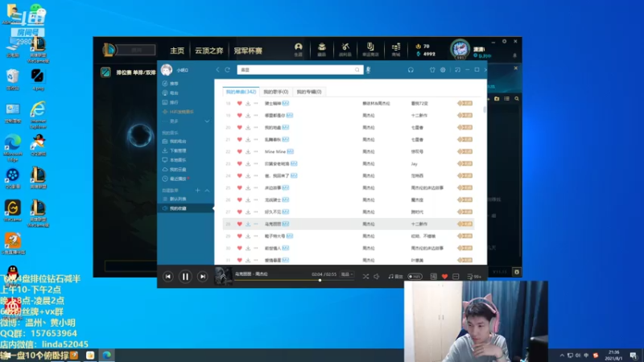Image resolution: width=644 pixels, height=362 pixels.
Task: Toggle the red favorite heart in the player bar
Action: [x=444, y=277]
